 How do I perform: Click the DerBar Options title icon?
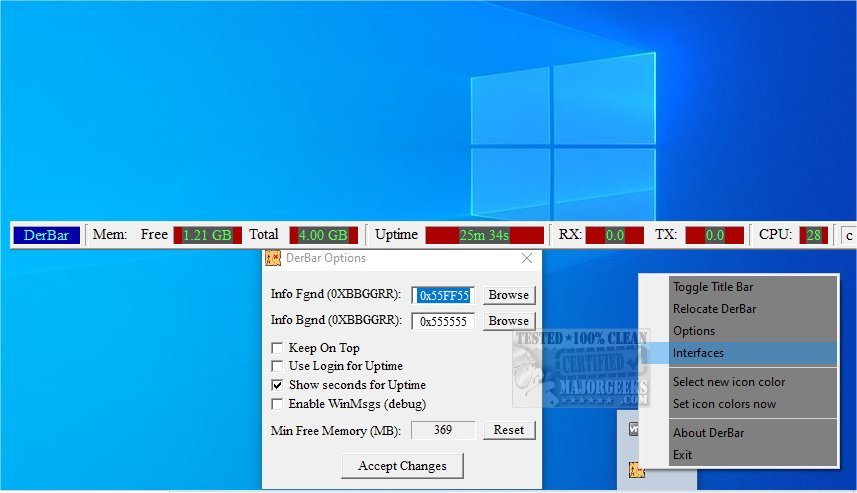273,258
